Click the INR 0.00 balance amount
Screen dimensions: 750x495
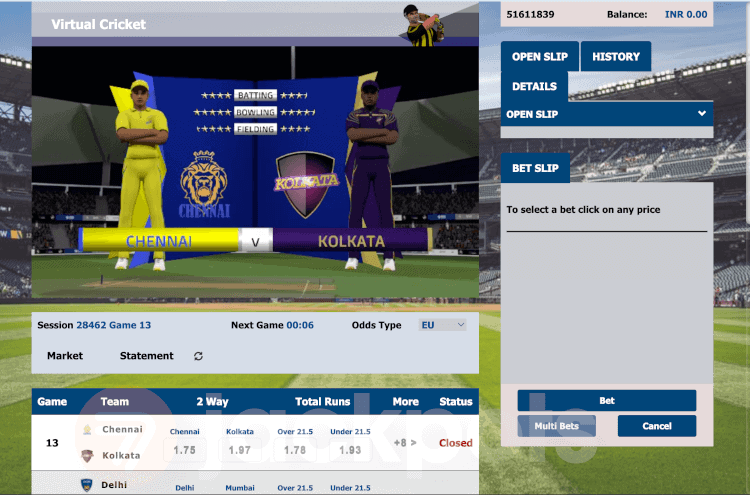pyautogui.click(x=686, y=14)
